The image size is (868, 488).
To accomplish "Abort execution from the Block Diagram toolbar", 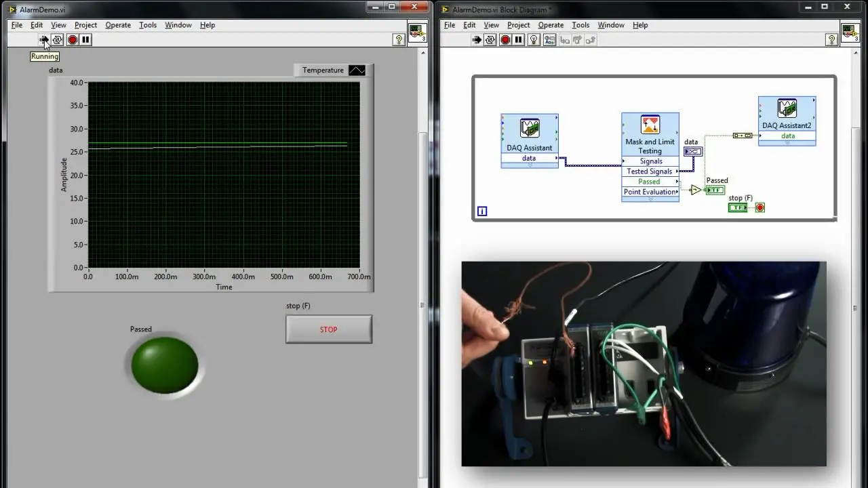I will click(505, 40).
